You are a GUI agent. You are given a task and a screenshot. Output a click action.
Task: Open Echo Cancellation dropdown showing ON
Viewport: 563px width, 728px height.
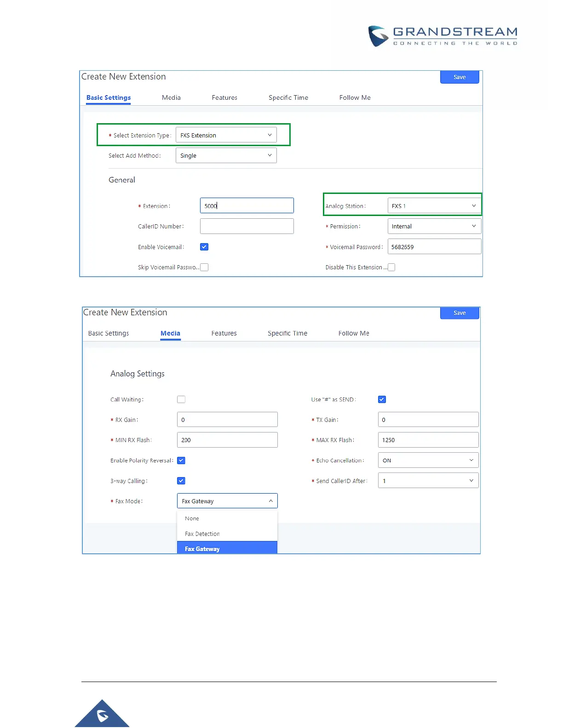428,460
